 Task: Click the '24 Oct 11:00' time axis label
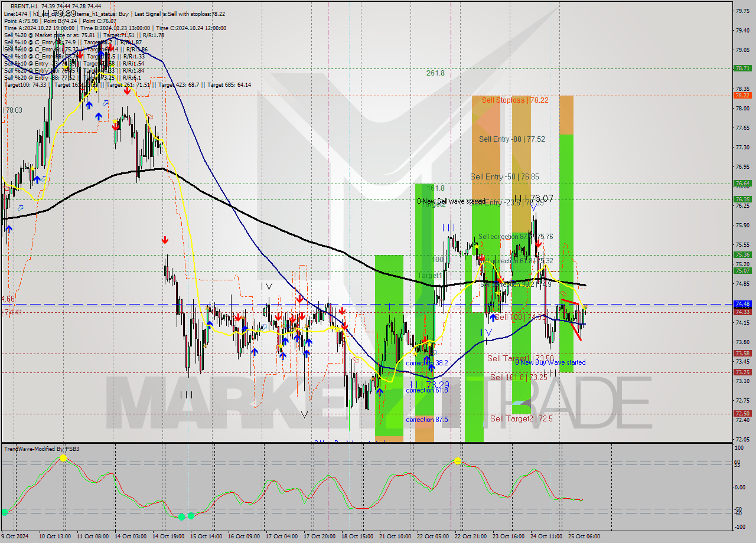[x=546, y=537]
